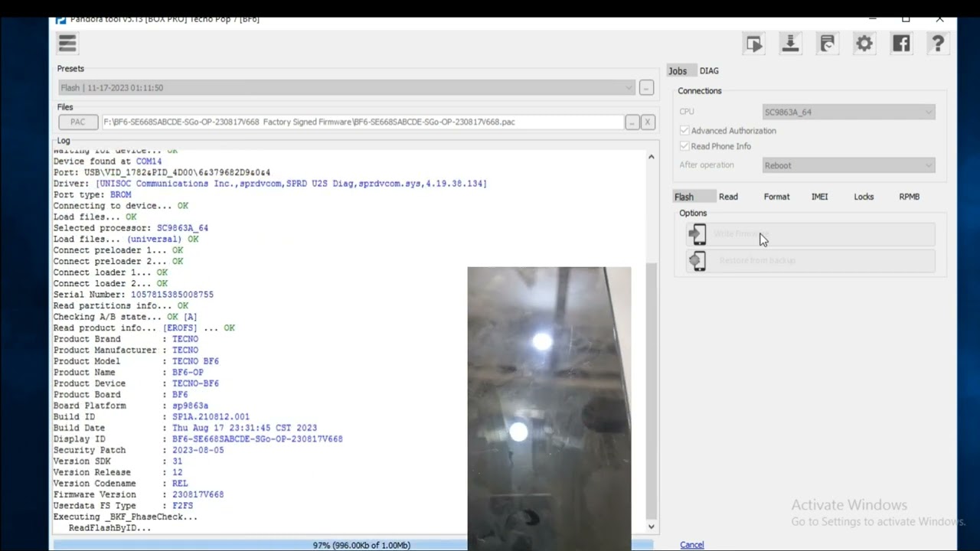
Task: Click the 'Selected processor: SC9863A_64' log line
Action: tap(130, 228)
